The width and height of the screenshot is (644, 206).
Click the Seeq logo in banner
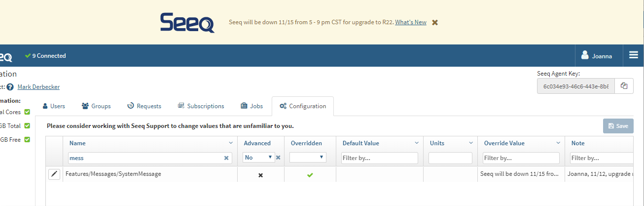(187, 23)
